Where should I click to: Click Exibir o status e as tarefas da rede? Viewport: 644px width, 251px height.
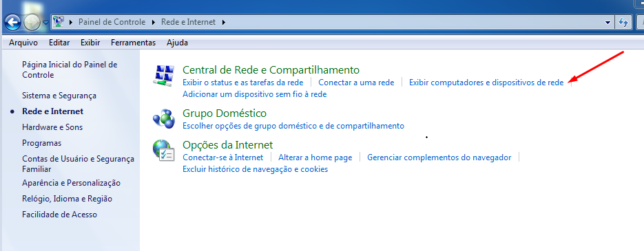click(x=243, y=83)
